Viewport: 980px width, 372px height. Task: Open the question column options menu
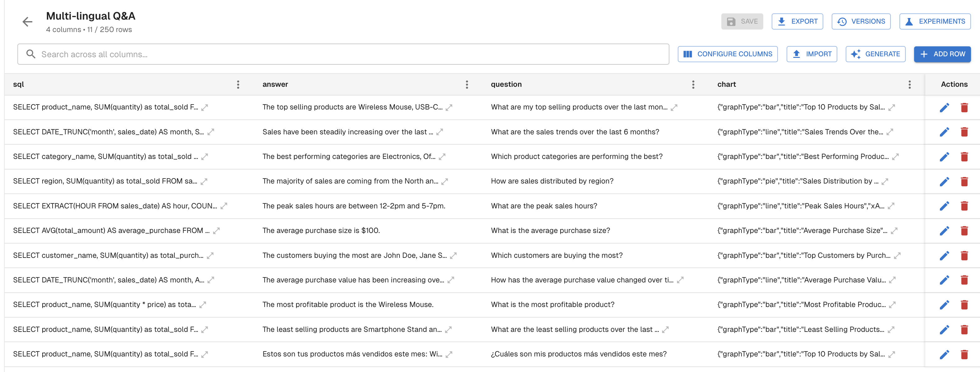(x=693, y=85)
